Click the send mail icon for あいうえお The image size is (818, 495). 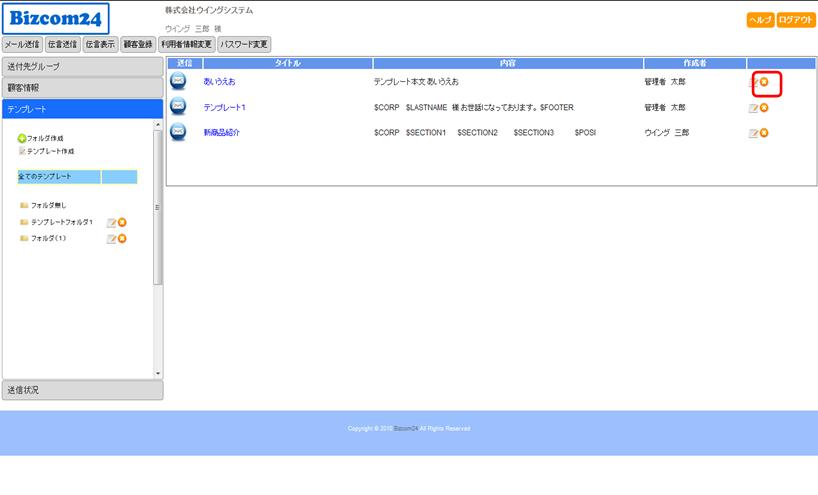click(x=178, y=81)
